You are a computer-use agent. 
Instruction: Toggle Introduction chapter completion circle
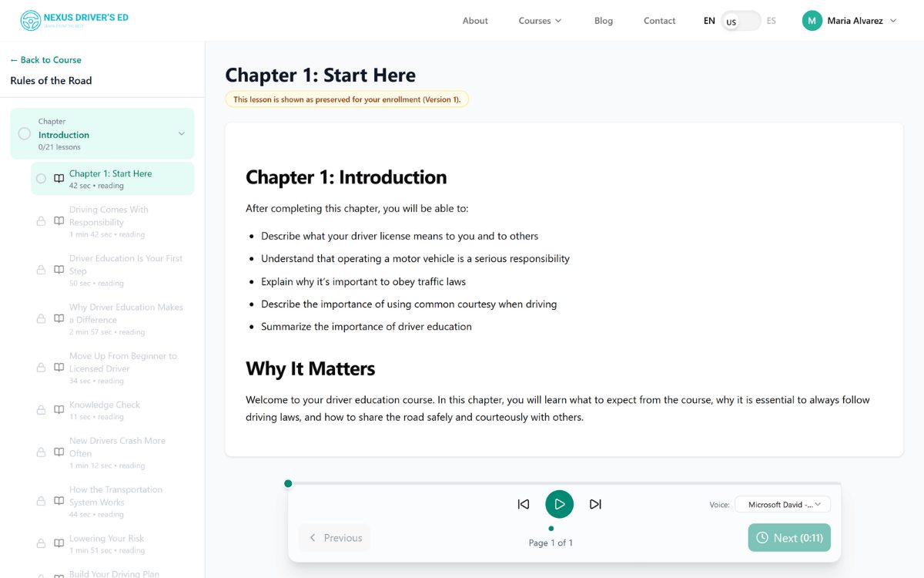25,133
